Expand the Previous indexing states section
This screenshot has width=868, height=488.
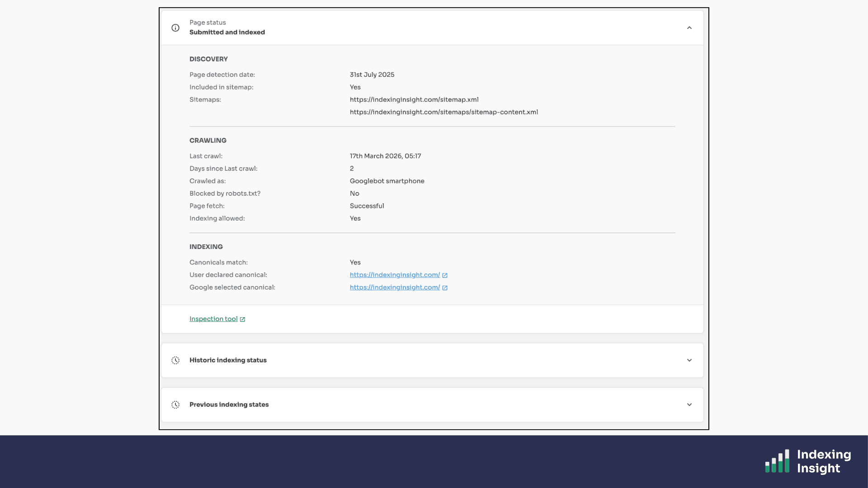[689, 404]
